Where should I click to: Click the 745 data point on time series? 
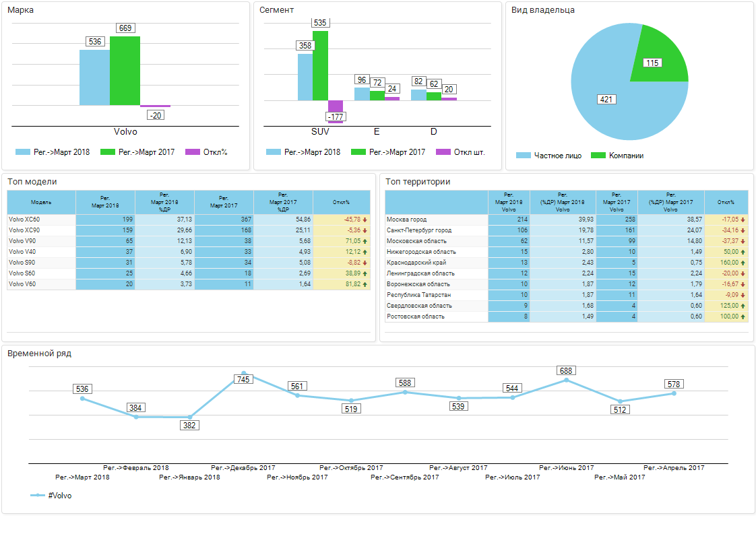pyautogui.click(x=244, y=373)
